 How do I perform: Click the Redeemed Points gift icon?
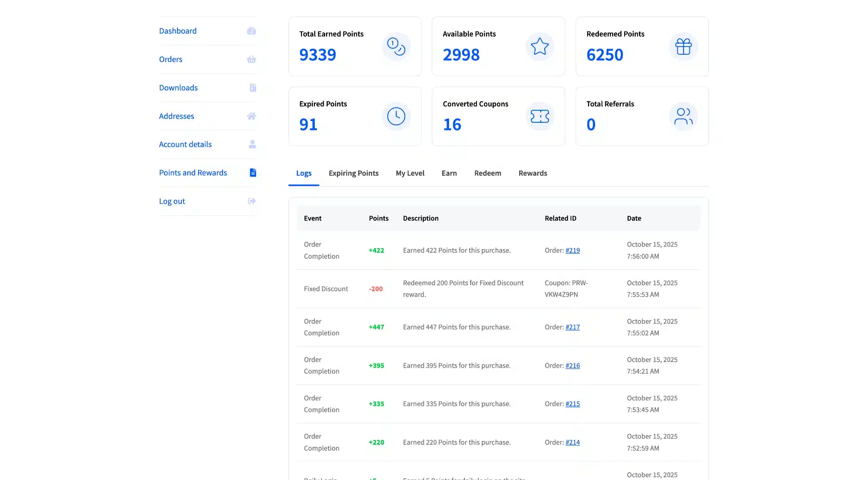click(x=683, y=46)
